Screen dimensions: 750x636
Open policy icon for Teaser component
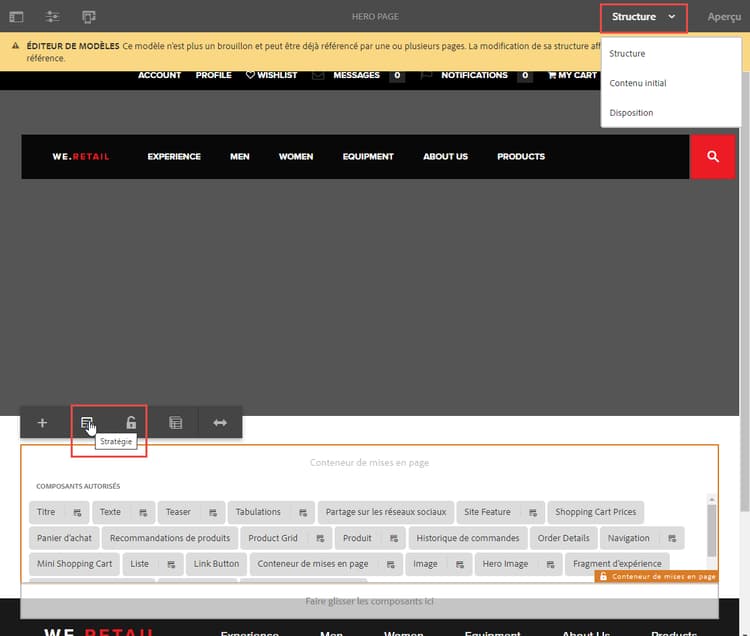pyautogui.click(x=213, y=513)
